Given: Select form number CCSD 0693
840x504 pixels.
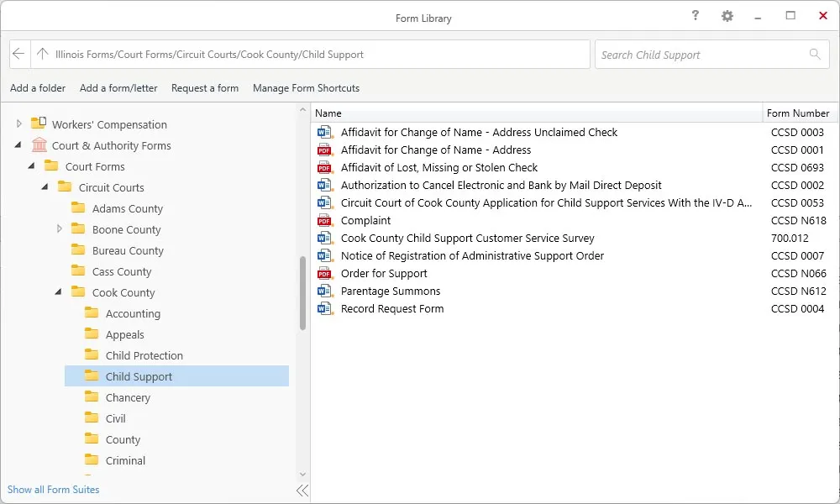Looking at the screenshot, I should [797, 167].
